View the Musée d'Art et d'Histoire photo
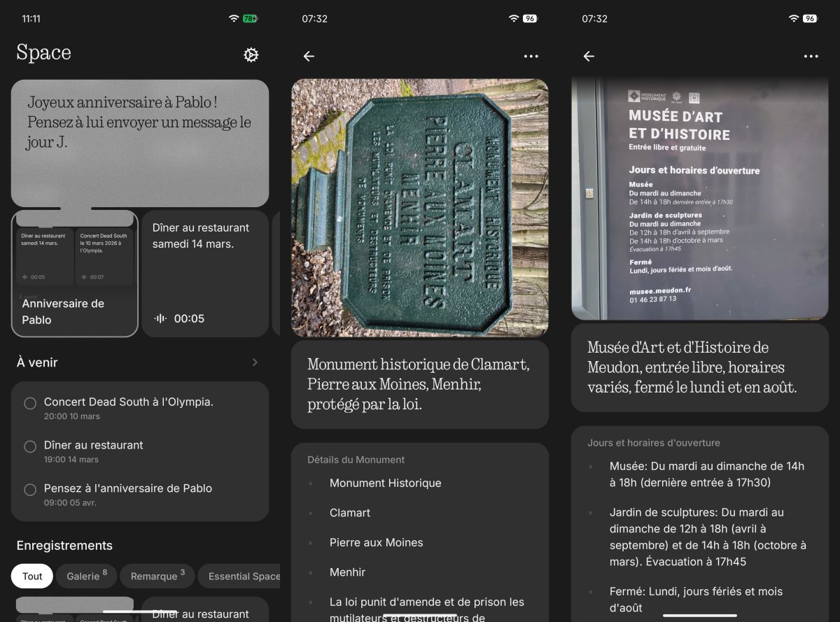The image size is (840, 622). pyautogui.click(x=699, y=198)
